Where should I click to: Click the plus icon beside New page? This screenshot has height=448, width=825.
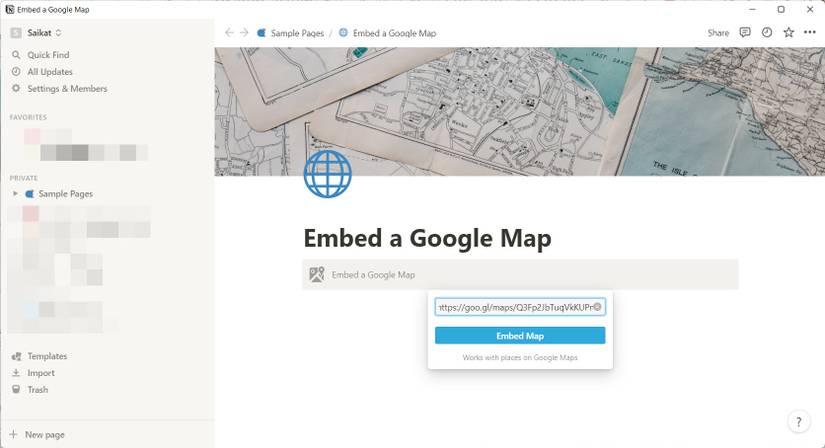click(13, 434)
